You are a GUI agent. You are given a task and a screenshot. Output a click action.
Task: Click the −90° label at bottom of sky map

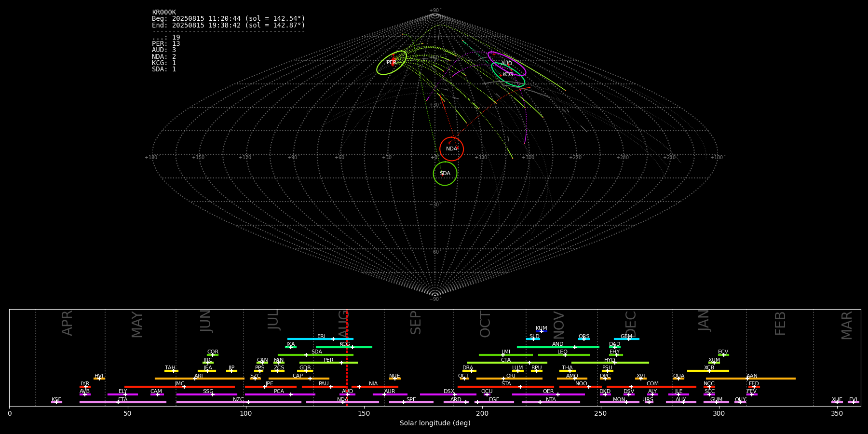coord(435,299)
